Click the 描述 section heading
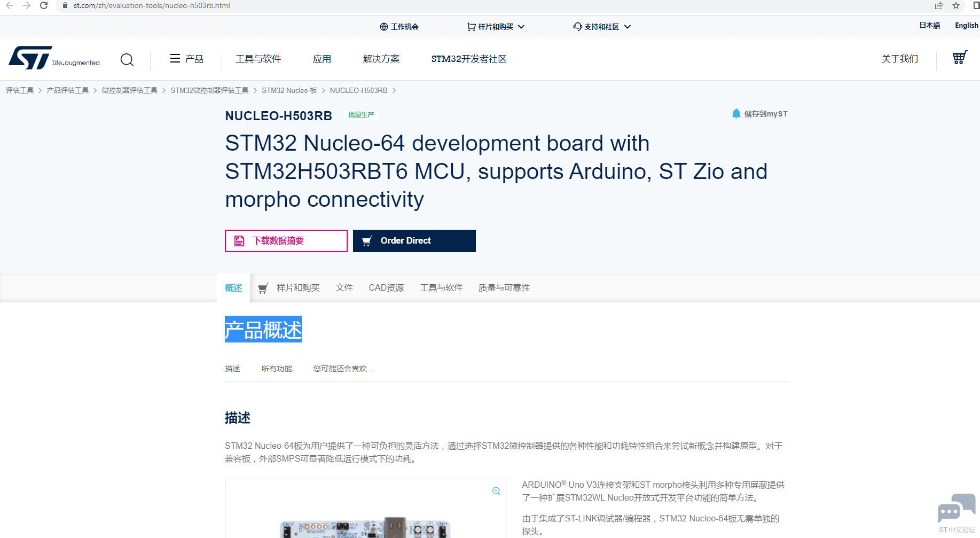Image resolution: width=980 pixels, height=538 pixels. [238, 418]
